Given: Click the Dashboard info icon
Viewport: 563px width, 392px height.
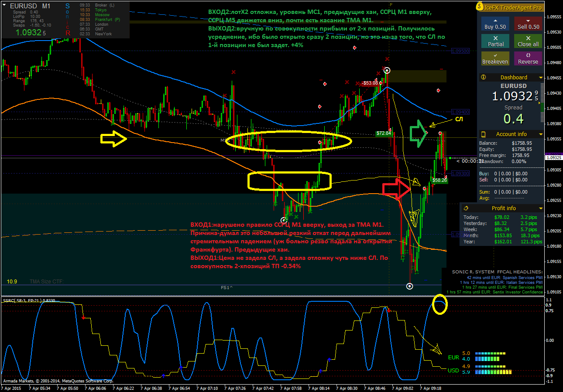Looking at the screenshot, I should click(483, 77).
